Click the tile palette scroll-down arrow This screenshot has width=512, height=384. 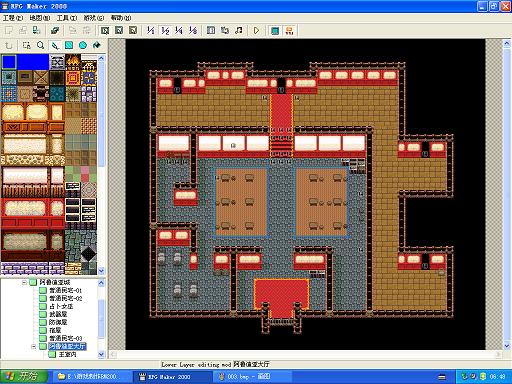[x=102, y=271]
